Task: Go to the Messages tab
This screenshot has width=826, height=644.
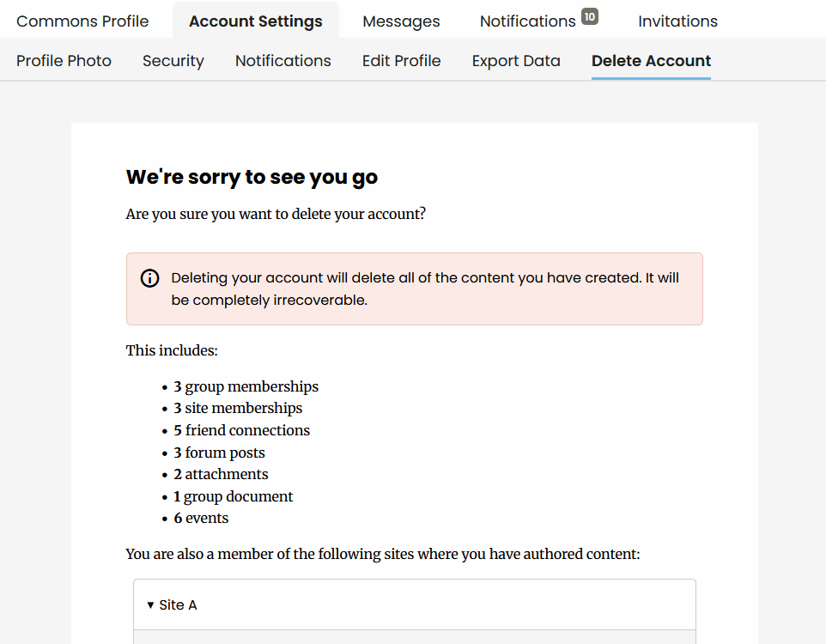Action: coord(401,21)
